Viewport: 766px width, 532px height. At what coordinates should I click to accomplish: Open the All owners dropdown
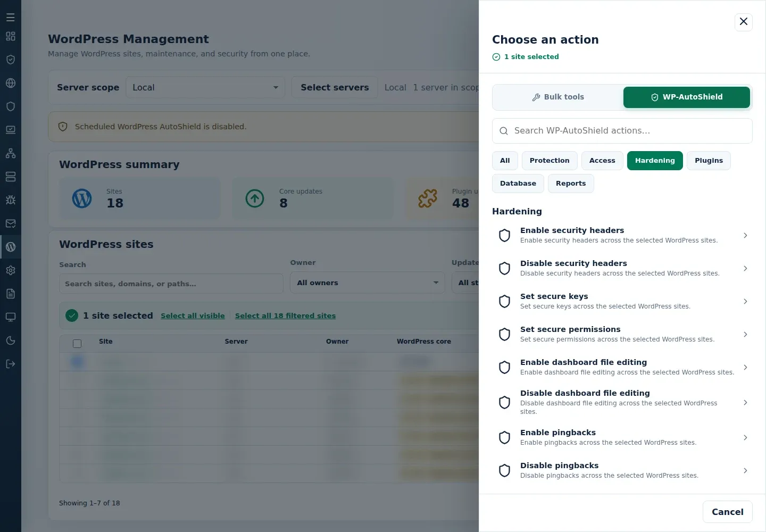tap(368, 282)
